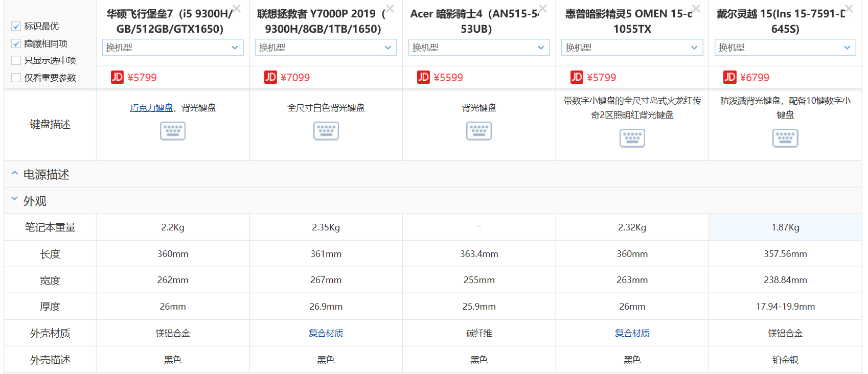Select the 17.94-19.9mm thickness cell
This screenshot has width=868, height=374.
[785, 307]
